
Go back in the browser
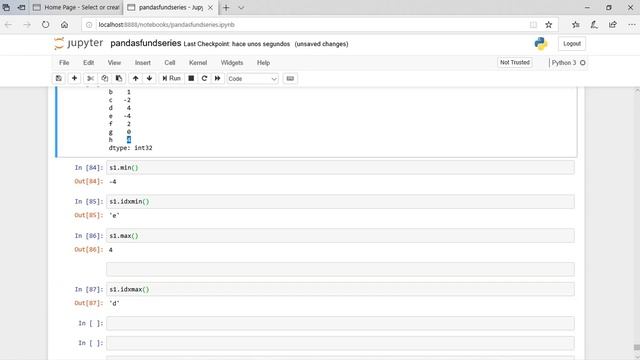tap(8, 25)
